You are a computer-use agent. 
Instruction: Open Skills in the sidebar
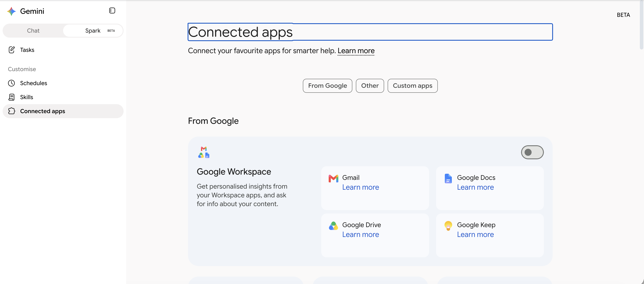[63, 97]
